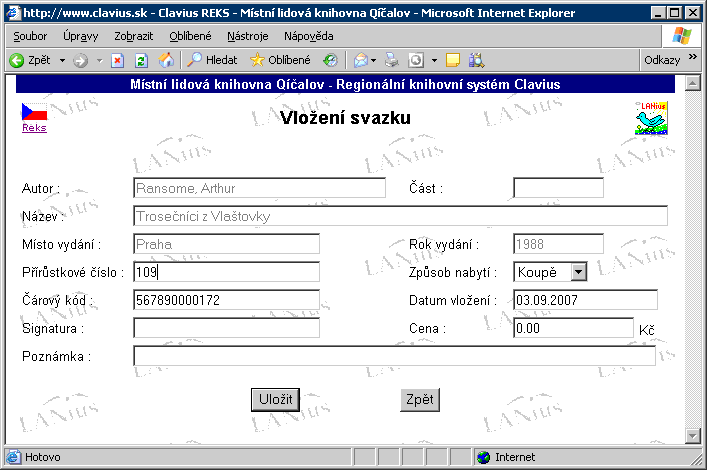Expand the Edit icon dropdown arrow

[x=434, y=60]
